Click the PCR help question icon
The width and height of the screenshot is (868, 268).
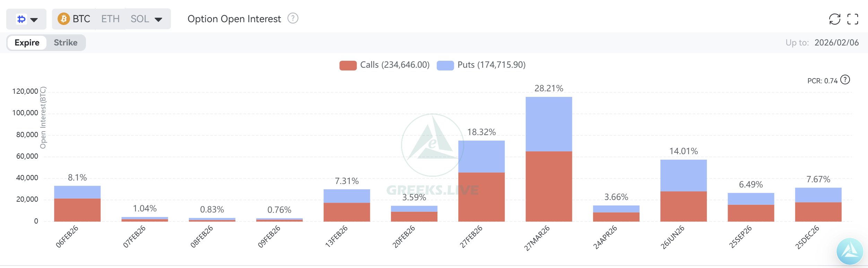[845, 80]
